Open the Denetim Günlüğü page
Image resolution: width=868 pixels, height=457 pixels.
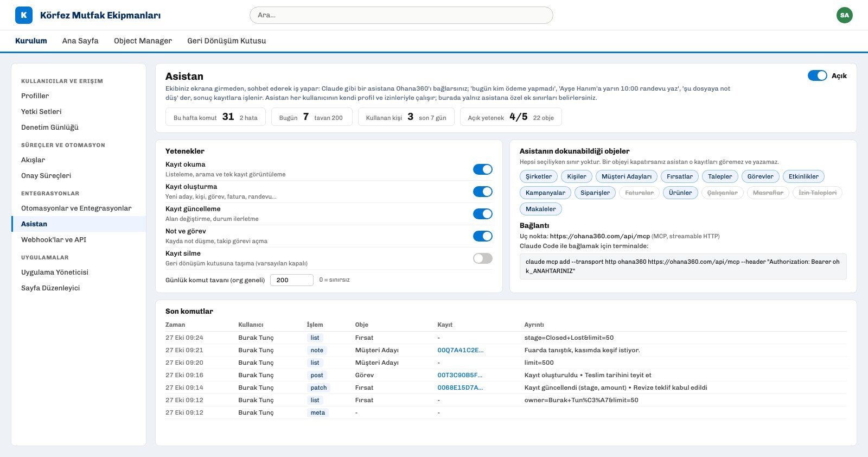coord(79,128)
